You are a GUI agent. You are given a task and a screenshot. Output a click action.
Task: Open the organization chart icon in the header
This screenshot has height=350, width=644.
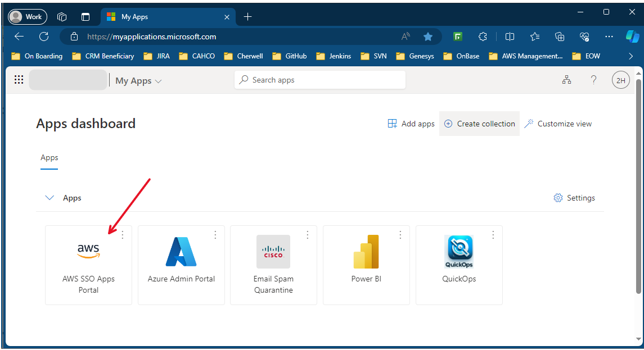click(x=566, y=79)
